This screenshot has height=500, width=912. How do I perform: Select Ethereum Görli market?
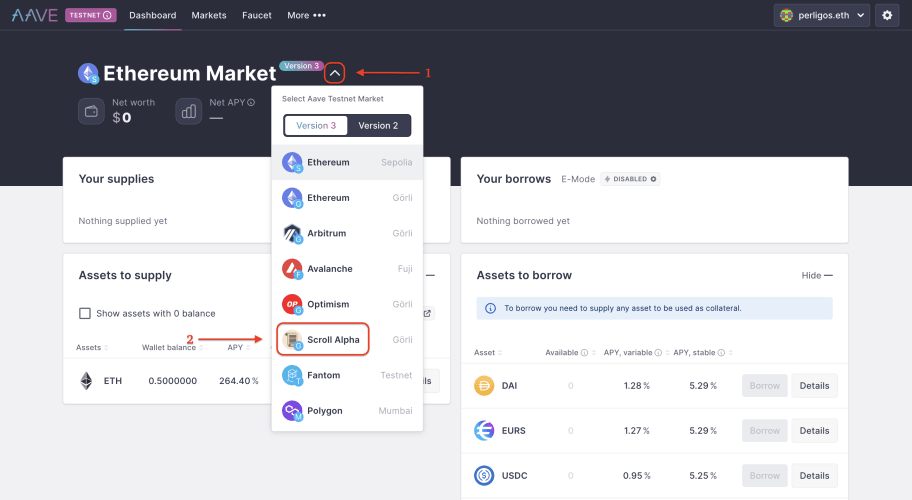click(347, 198)
